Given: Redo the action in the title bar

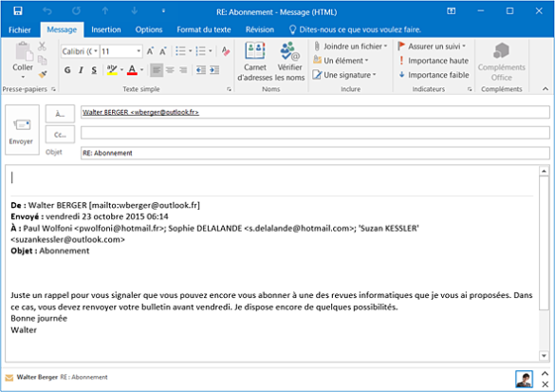Looking at the screenshot, I should pyautogui.click(x=76, y=11).
